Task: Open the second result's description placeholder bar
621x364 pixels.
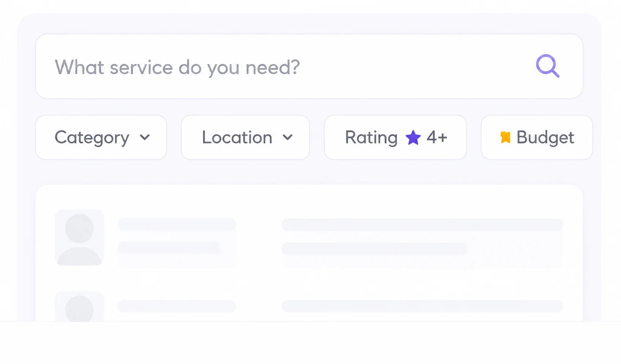Action: coord(422,306)
